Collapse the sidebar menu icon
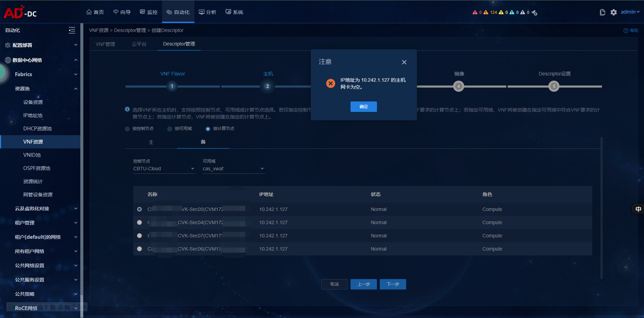The width and height of the screenshot is (644, 318). click(x=72, y=30)
